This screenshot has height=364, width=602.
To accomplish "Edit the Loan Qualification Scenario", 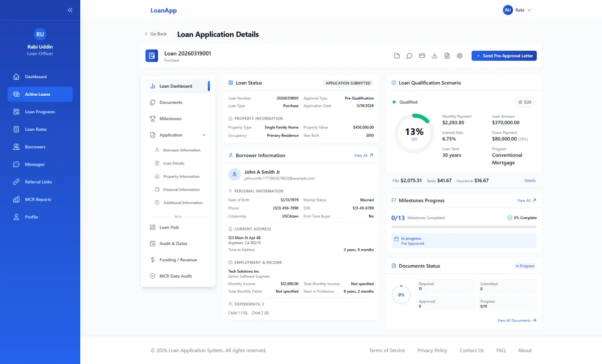I will coord(525,102).
